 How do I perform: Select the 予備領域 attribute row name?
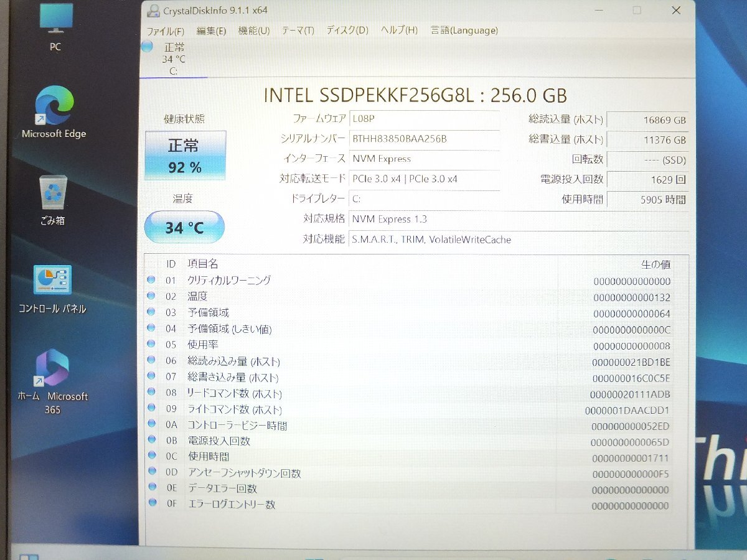tap(208, 312)
